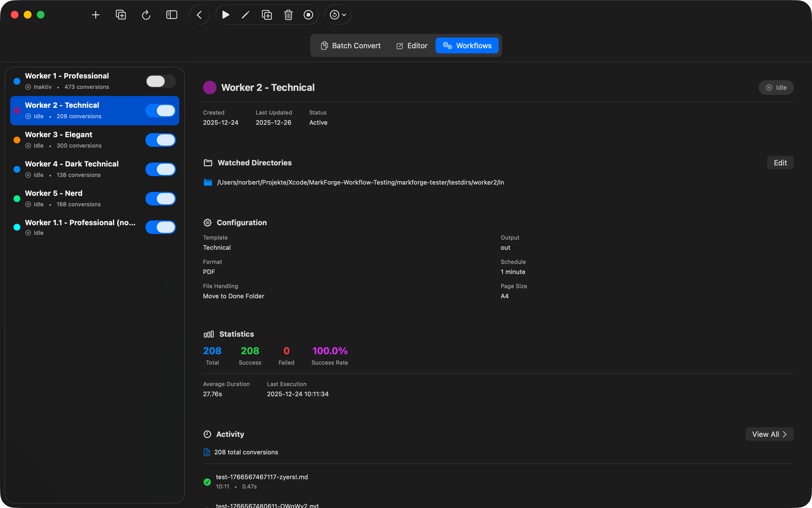The width and height of the screenshot is (812, 508).
Task: Switch to the Batch Convert tab
Action: [x=351, y=46]
